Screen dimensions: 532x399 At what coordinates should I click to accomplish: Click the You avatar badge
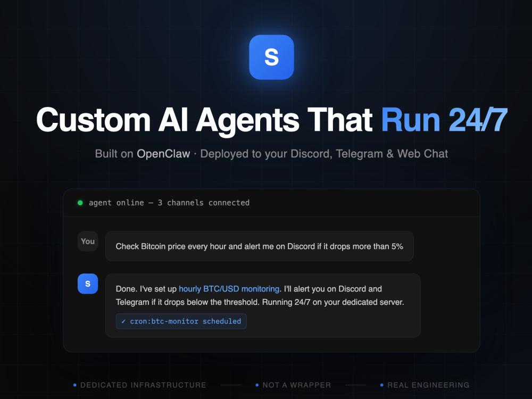pyautogui.click(x=88, y=241)
